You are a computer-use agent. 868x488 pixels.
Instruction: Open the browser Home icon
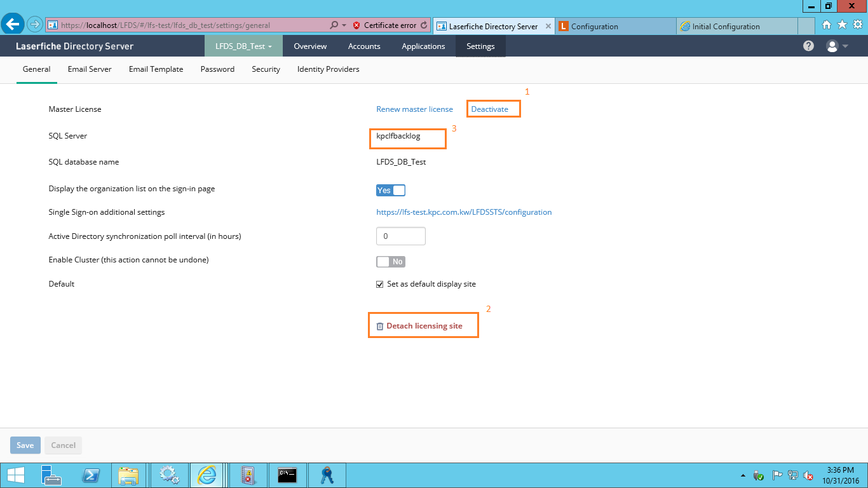click(827, 25)
